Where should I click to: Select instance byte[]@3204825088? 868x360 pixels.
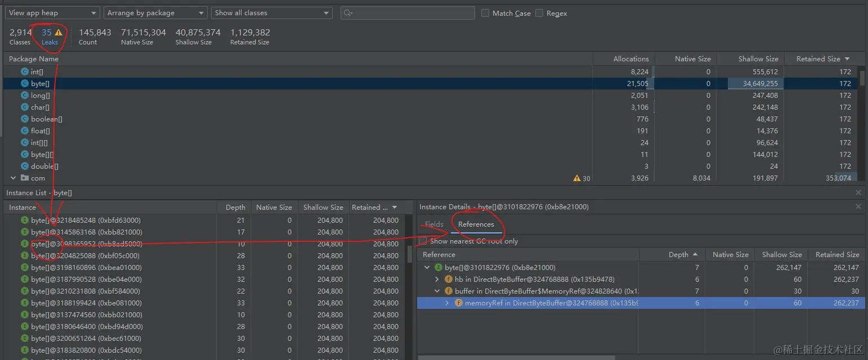click(x=85, y=255)
